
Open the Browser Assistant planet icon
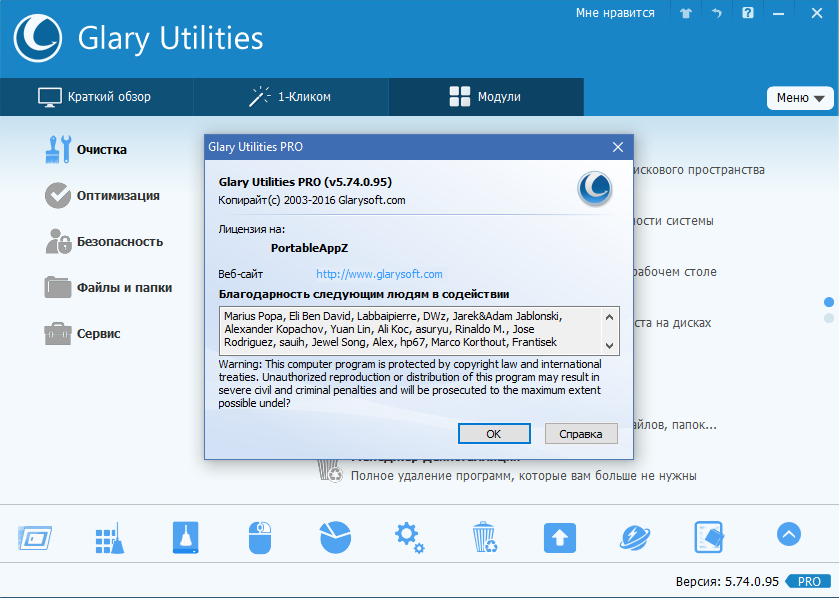pyautogui.click(x=635, y=538)
